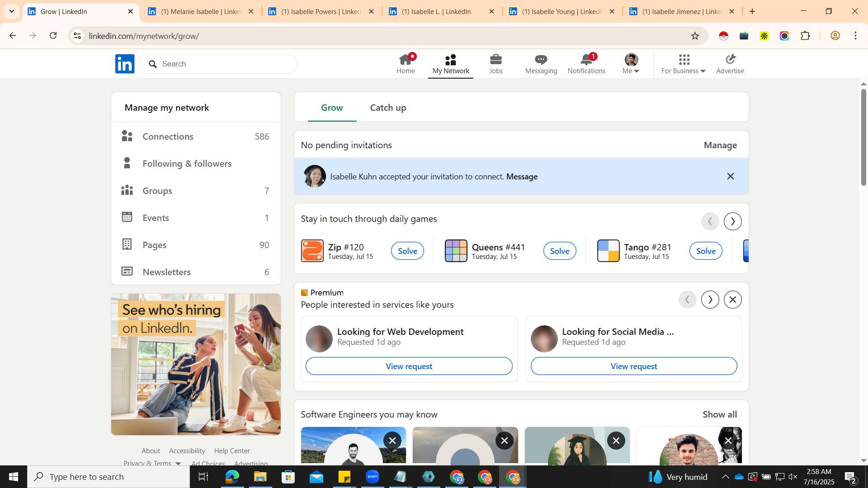Open the Queens #441 game icon
Viewport: 868px width, 488px height.
[456, 251]
